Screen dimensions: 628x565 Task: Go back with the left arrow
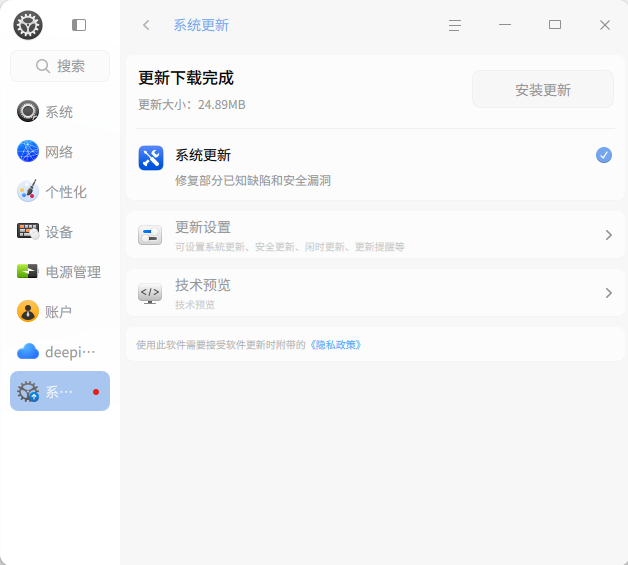pyautogui.click(x=146, y=25)
